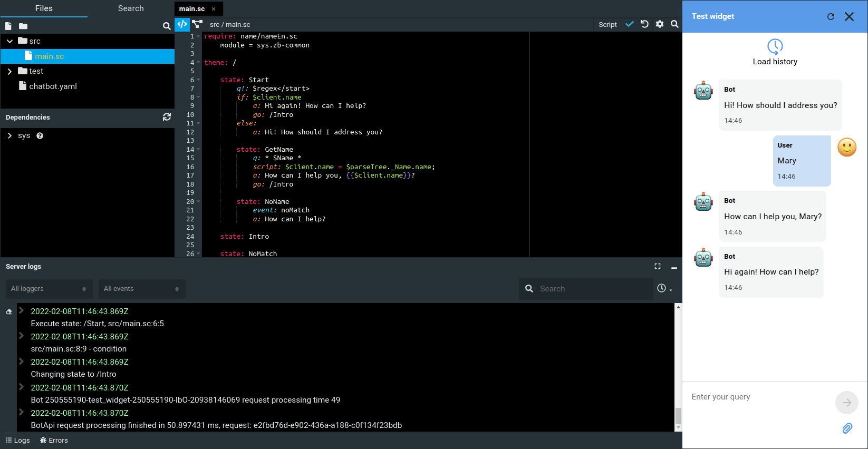Refresh the Dependencies list
This screenshot has height=449, width=868.
(x=167, y=117)
